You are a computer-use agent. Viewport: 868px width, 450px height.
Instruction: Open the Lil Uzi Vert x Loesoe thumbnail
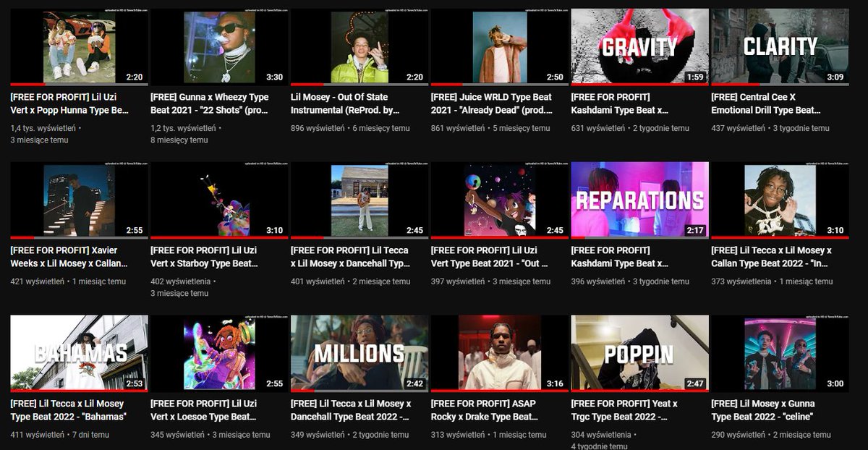[219, 354]
